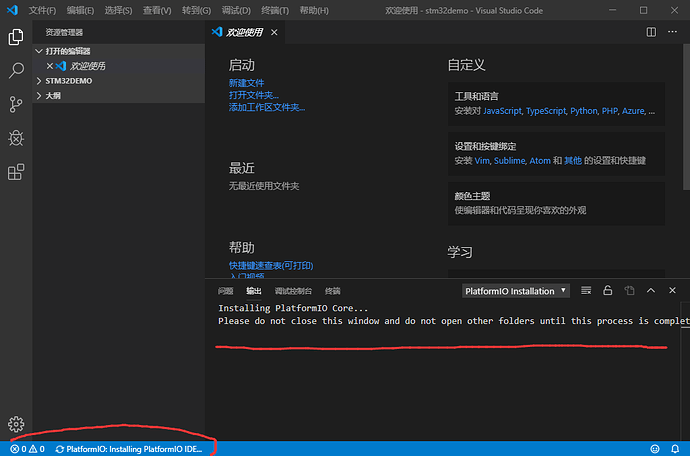Screen dimensions: 690x456
Task: Click the JavaScript language link
Action: pyautogui.click(x=502, y=111)
